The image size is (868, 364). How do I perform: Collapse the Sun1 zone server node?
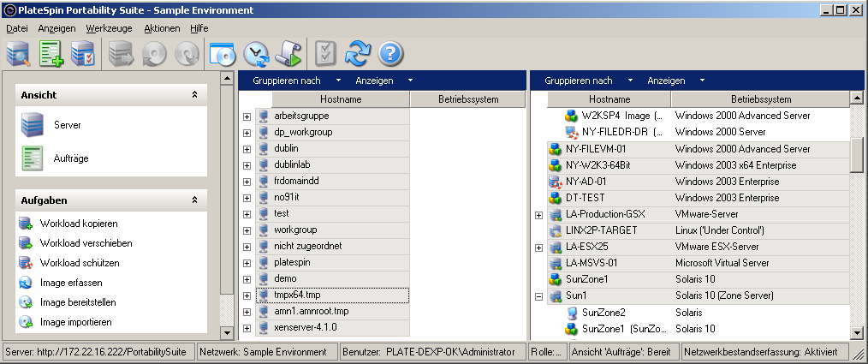[x=538, y=296]
